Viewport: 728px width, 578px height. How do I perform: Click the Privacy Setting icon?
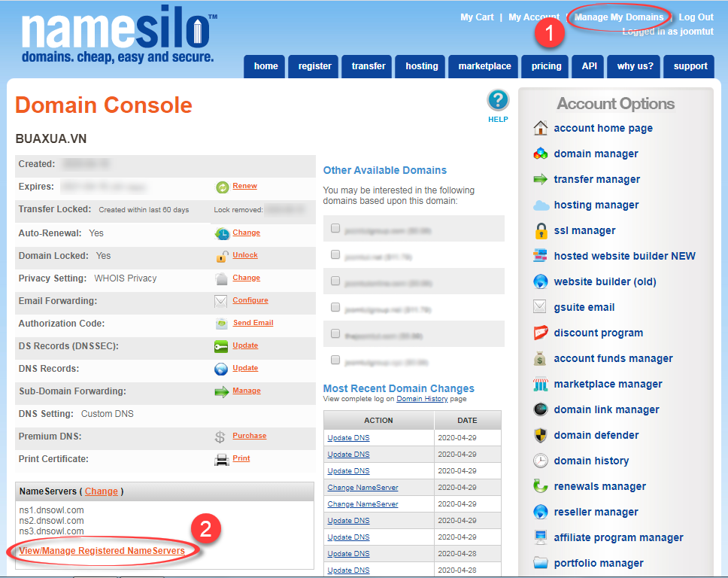click(221, 278)
